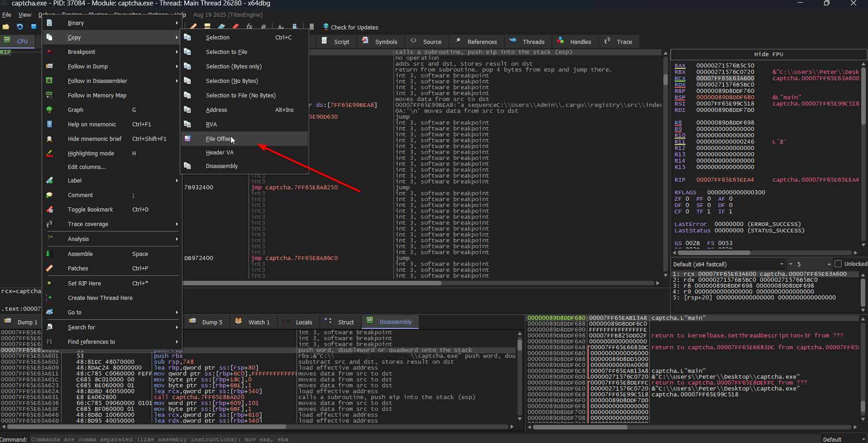Viewport: 868px width, 443px height.
Task: Choose File Offset from Copy submenu
Action: click(218, 139)
